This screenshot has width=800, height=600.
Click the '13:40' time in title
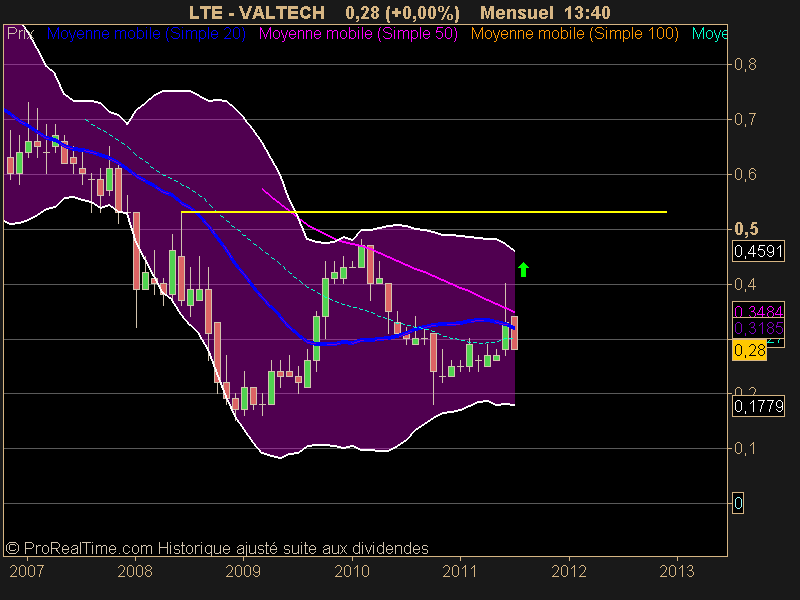pos(587,12)
